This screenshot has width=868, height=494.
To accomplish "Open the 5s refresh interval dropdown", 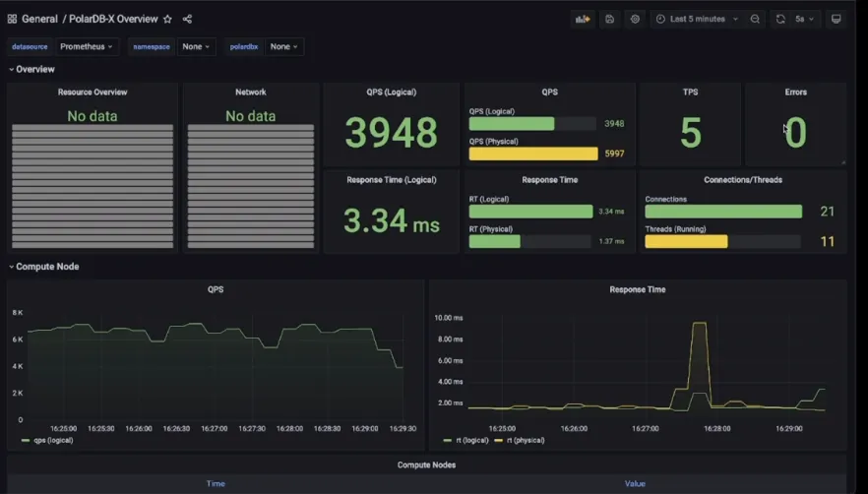I will (804, 19).
